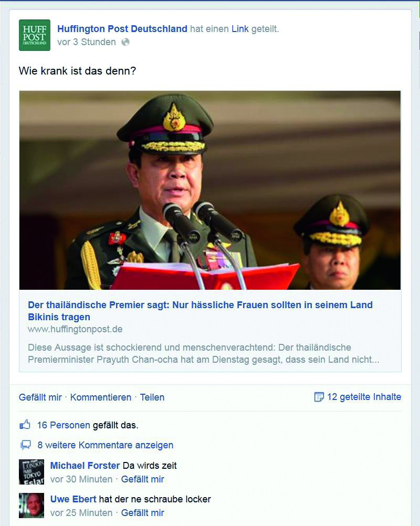This screenshot has width=420, height=526.
Task: Click the thumbs-up likes icon
Action: click(25, 425)
